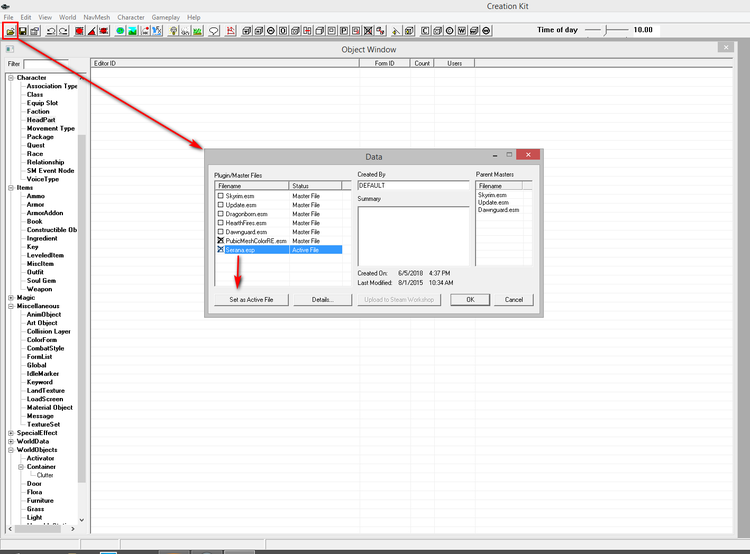Click the Save plugin floppy disk icon

[x=22, y=31]
